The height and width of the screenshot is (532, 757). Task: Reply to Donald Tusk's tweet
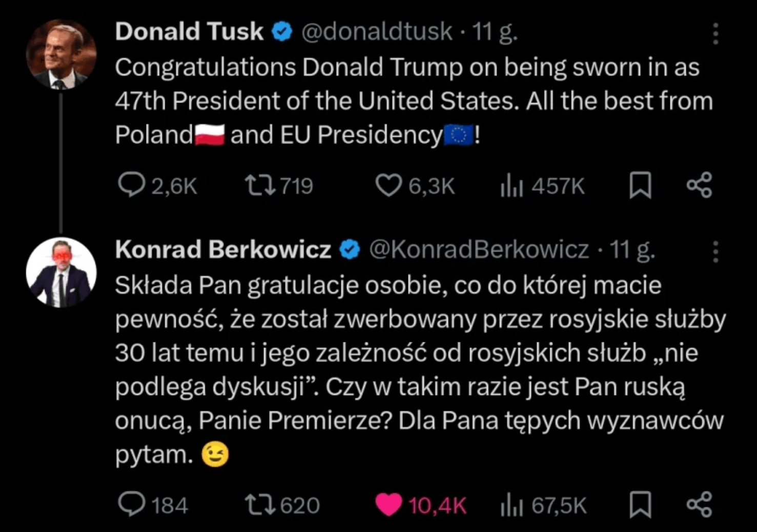pos(131,185)
